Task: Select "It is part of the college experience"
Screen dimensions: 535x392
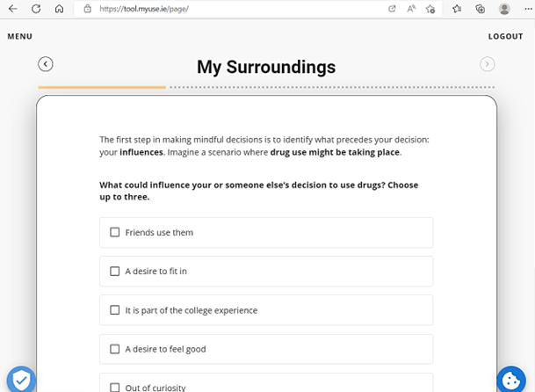Action: (115, 310)
